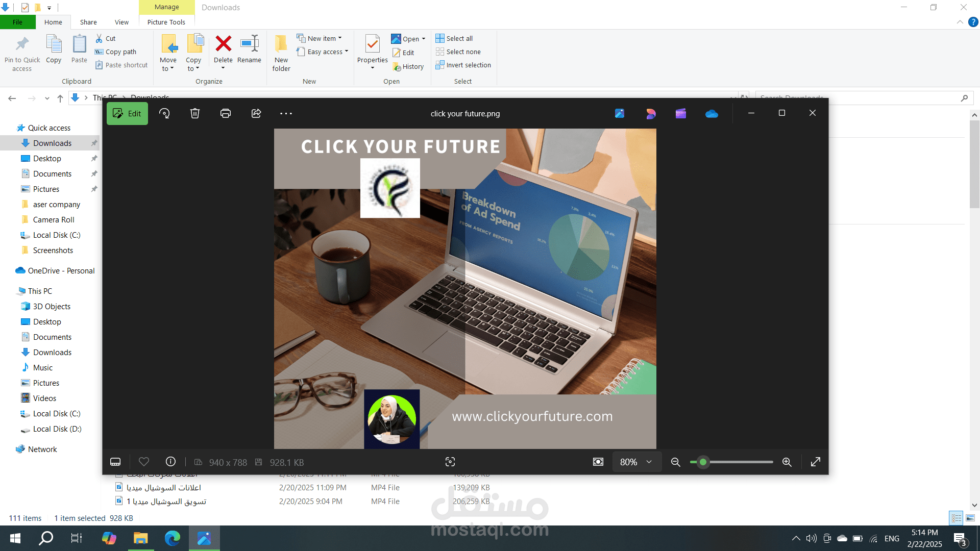Open Camera Roll in navigation pane
The image size is (980, 551).
tap(54, 219)
